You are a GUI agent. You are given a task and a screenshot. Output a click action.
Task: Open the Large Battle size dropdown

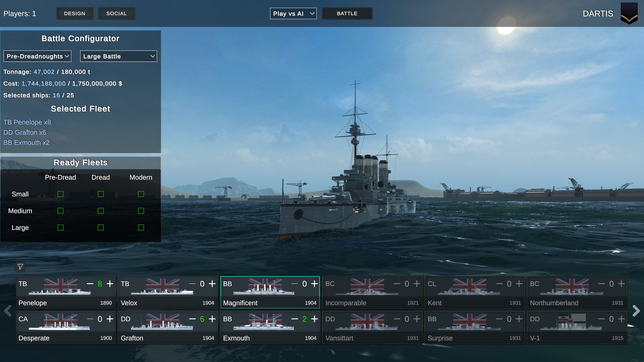click(x=118, y=56)
